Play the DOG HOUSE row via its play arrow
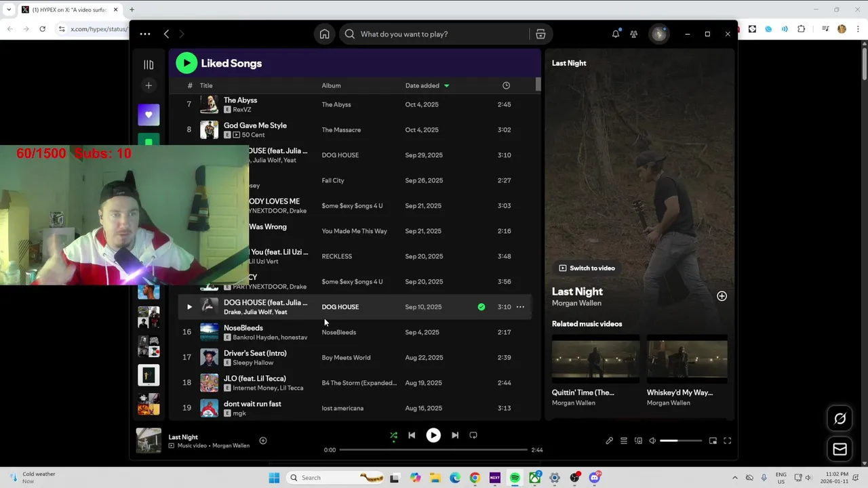Screen dimensions: 868x488 click(x=189, y=307)
